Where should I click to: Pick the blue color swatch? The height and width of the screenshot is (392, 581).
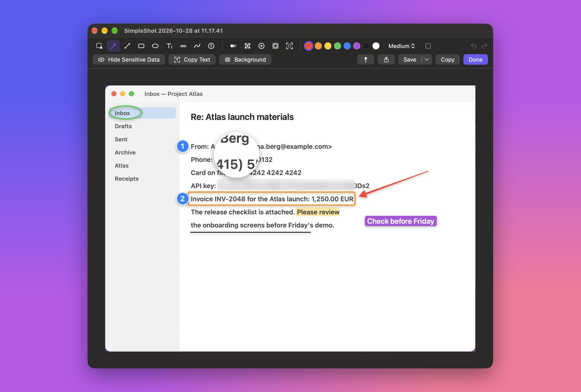347,46
